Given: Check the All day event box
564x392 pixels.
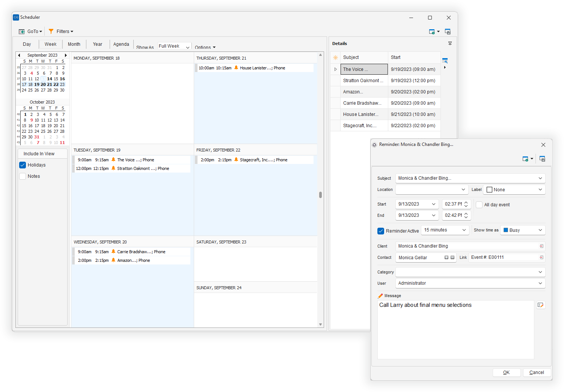Looking at the screenshot, I should [x=479, y=205].
